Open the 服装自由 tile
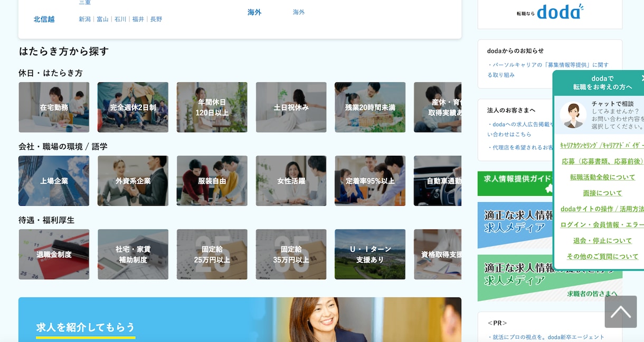Screen dimensions: 644x342 (212, 180)
